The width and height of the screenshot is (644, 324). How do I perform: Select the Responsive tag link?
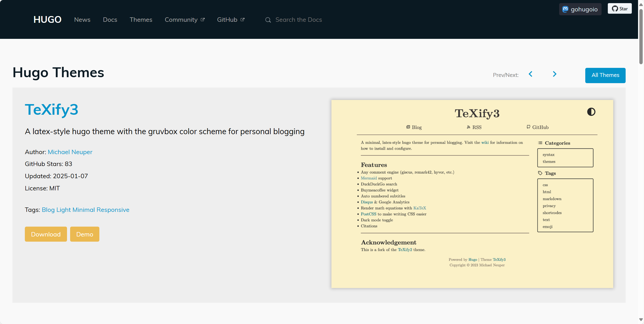click(113, 210)
